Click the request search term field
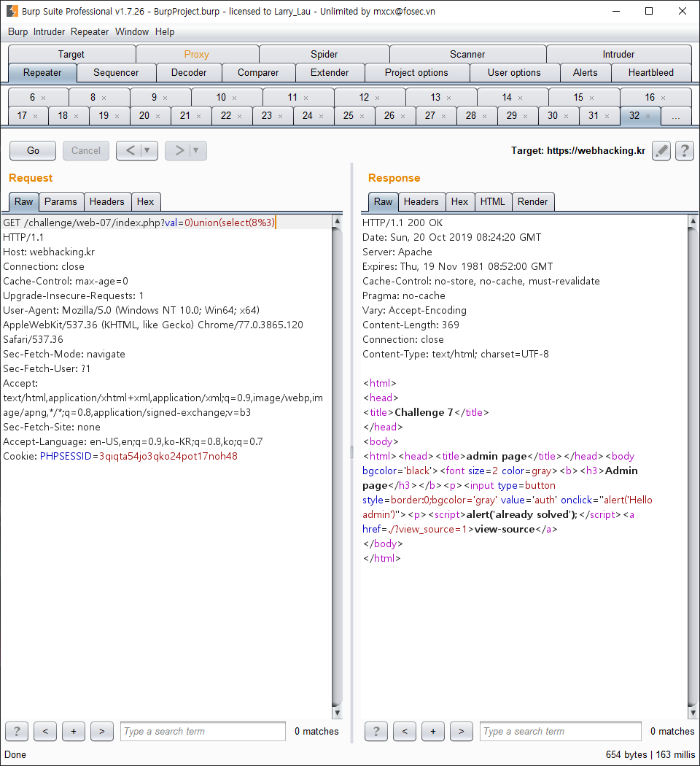 (203, 731)
